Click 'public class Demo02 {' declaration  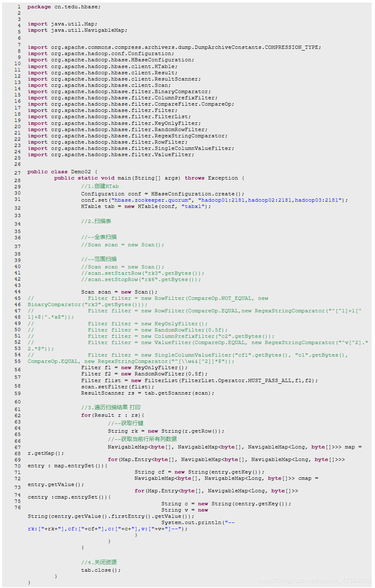coord(63,172)
